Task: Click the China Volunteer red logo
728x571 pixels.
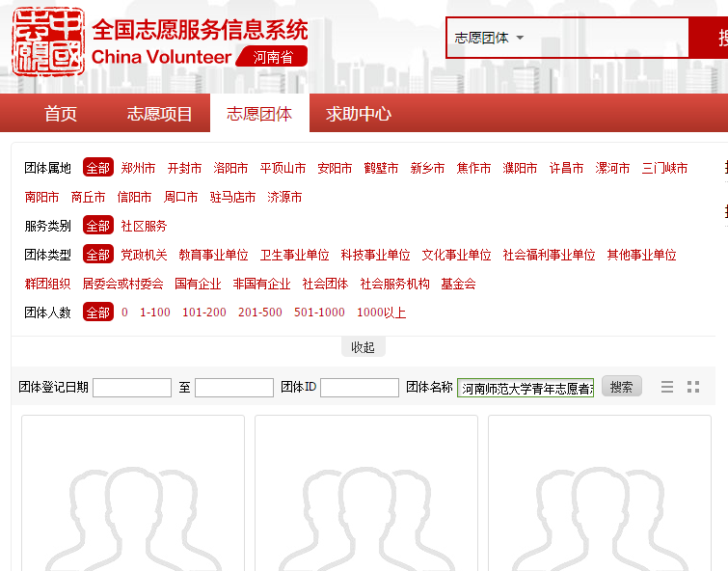Action: (47, 43)
